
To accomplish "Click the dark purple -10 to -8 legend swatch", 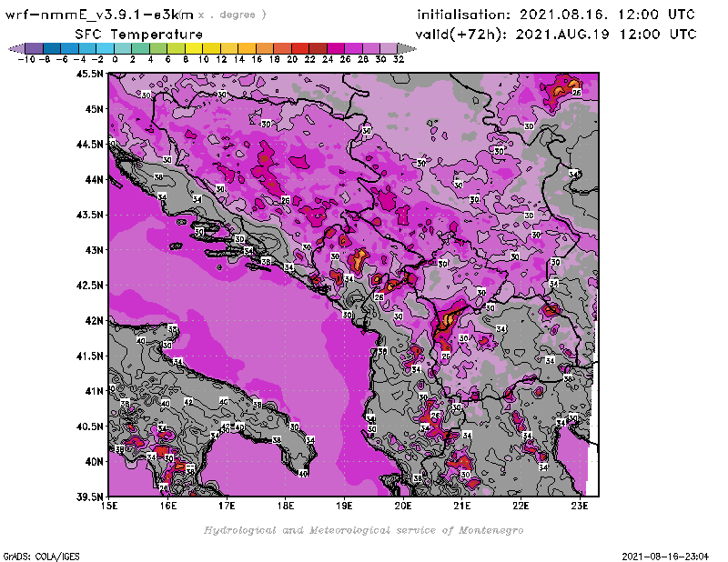I will [35, 48].
